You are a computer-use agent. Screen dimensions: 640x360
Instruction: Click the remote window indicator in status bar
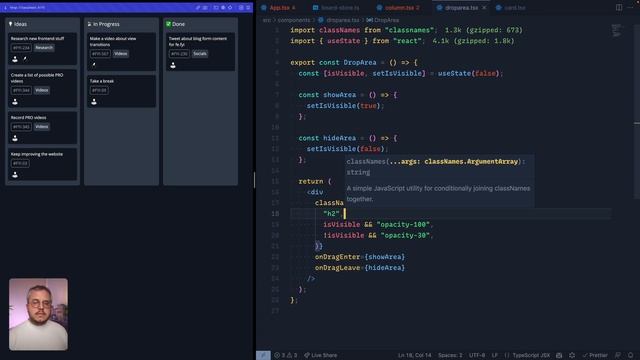[263, 355]
